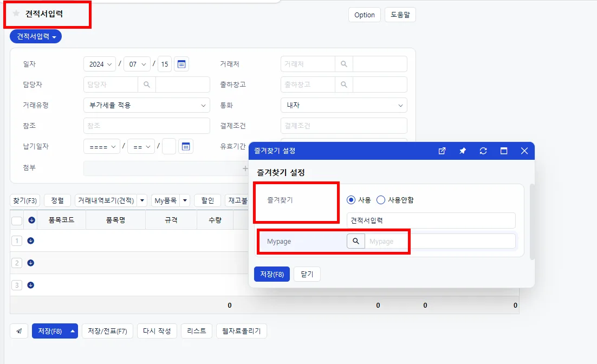Viewport: 597px width, 364px height.
Task: Click 저장(F8) in the favorites popup
Action: tap(272, 274)
